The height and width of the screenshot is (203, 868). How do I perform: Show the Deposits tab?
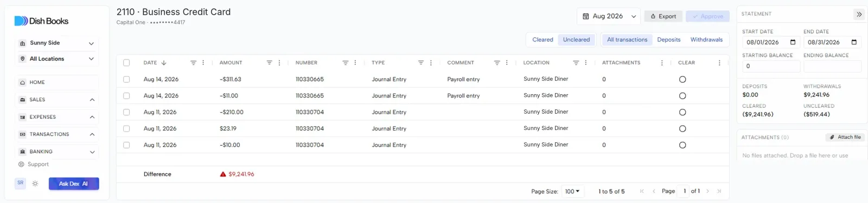point(668,40)
